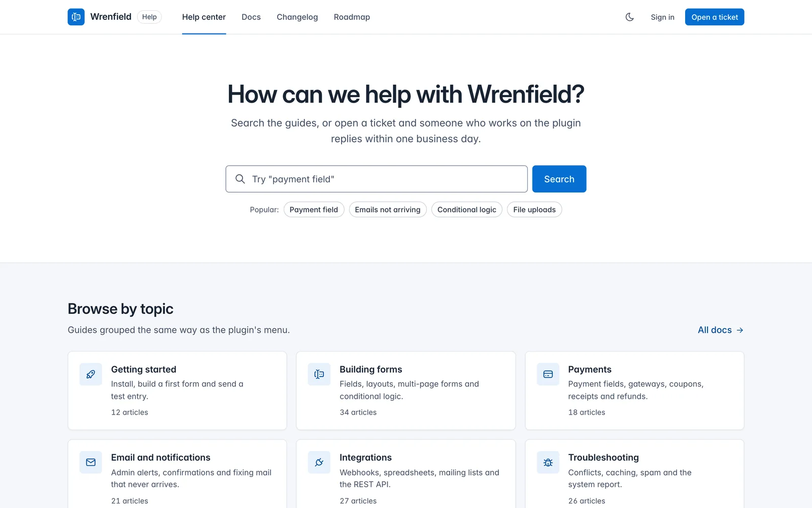This screenshot has width=812, height=508.
Task: Open the Getting started topic title
Action: coord(144,369)
